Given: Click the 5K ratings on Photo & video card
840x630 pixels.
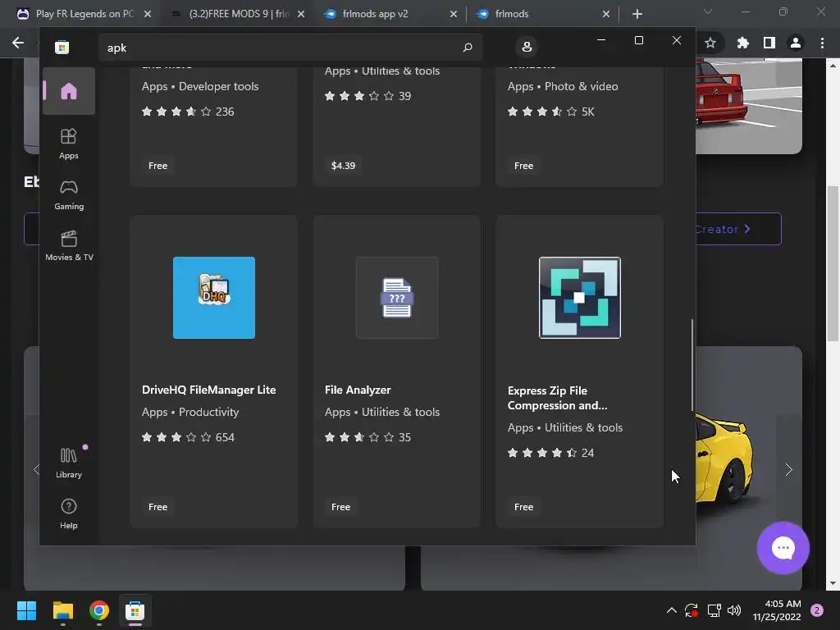Looking at the screenshot, I should (588, 112).
